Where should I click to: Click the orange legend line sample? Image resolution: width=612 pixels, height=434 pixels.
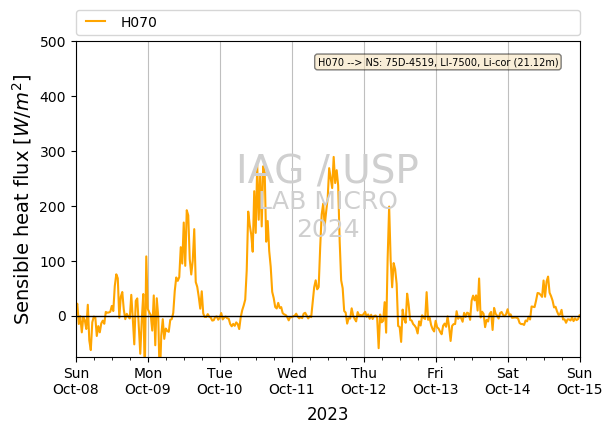pos(96,22)
